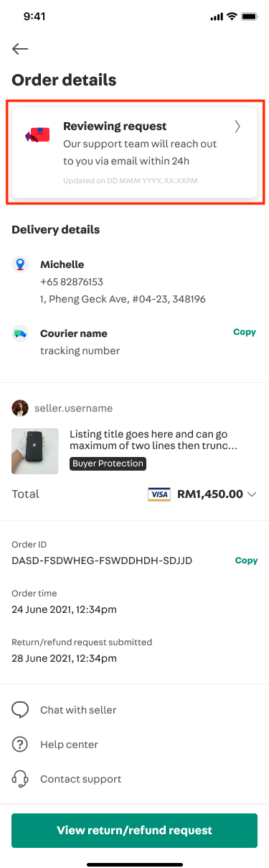This screenshot has width=269, height=868.
Task: Expand the RM1,450.00 total breakdown
Action: (x=252, y=494)
